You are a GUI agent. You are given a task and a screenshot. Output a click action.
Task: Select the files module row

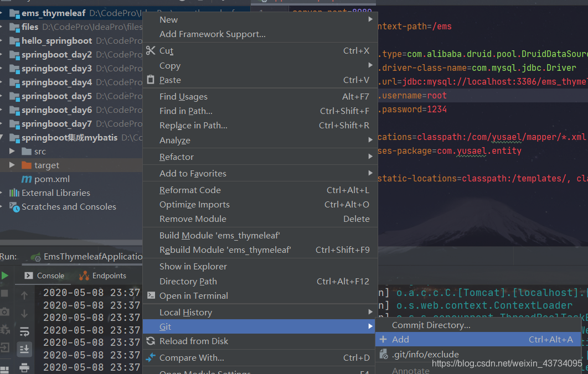pyautogui.click(x=71, y=27)
